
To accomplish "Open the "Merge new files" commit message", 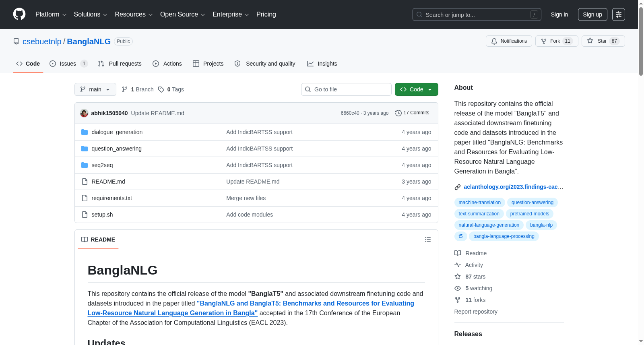I will (x=246, y=198).
